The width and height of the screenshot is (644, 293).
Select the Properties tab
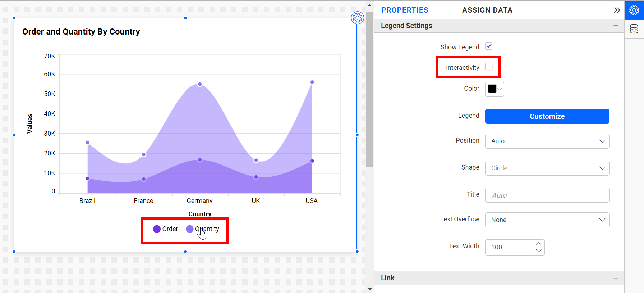pos(405,10)
